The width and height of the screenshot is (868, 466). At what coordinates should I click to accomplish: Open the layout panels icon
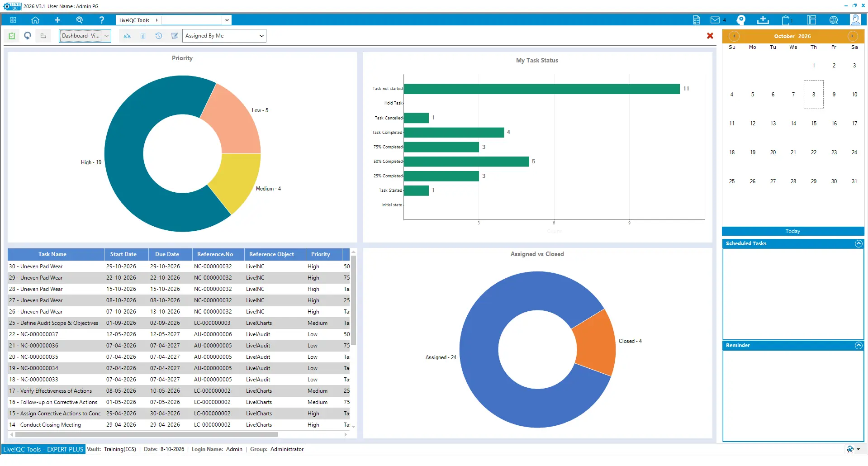[811, 20]
